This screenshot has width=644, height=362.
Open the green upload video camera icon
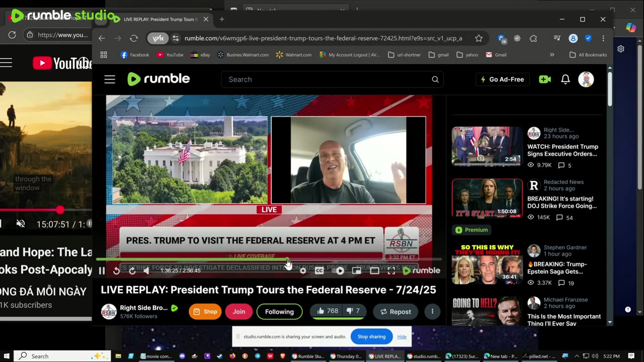click(x=545, y=79)
